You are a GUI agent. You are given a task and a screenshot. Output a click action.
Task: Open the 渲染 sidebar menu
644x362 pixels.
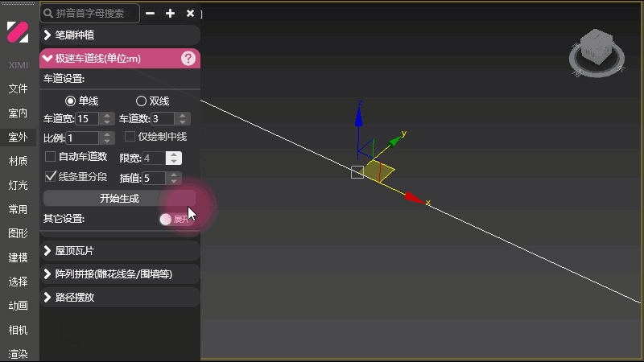(18, 354)
